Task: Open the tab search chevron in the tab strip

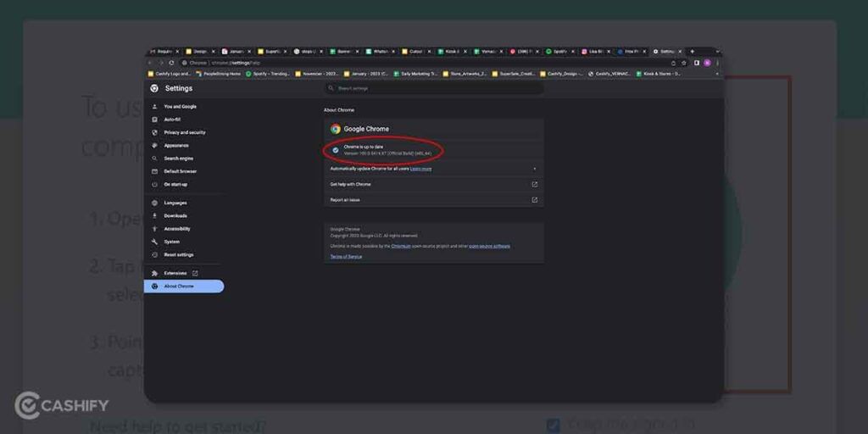Action: point(717,52)
